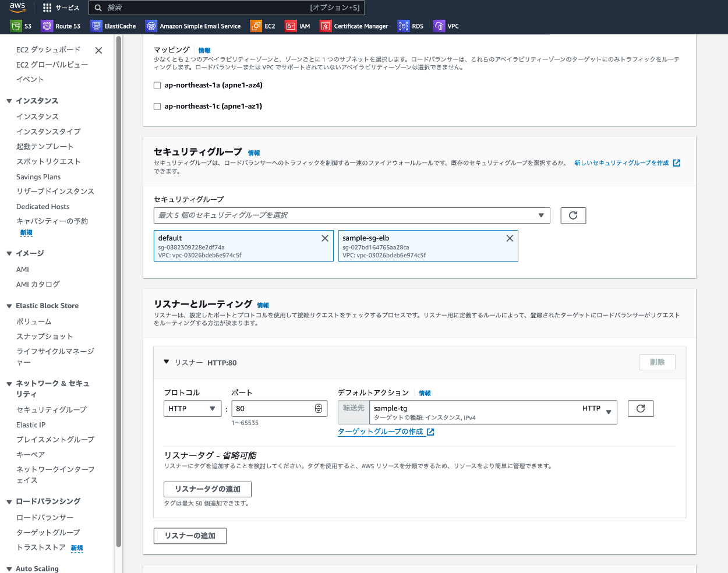Open the VPC service shortcut

[x=439, y=26]
